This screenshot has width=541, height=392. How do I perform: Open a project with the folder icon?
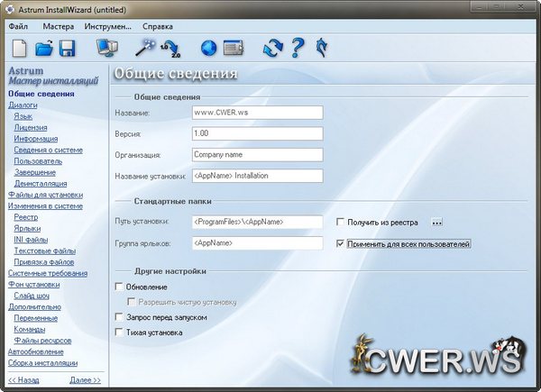coord(43,48)
